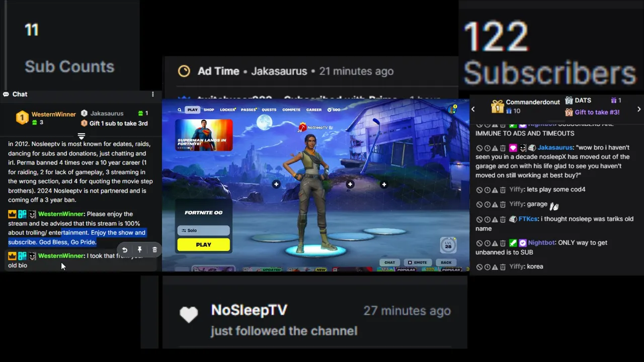This screenshot has width=644, height=362.
Task: Click the '11' value above 'Sub Counts'
Action: 32,30
